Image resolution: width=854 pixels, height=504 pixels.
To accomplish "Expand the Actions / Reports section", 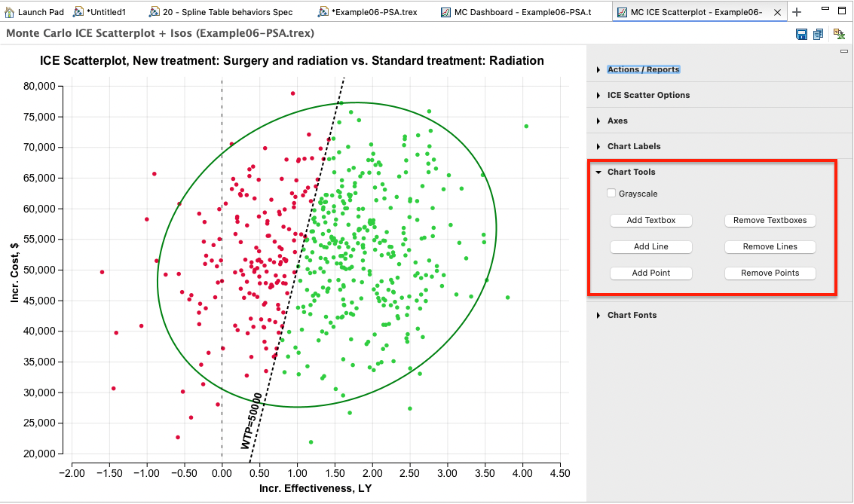I will [x=644, y=69].
